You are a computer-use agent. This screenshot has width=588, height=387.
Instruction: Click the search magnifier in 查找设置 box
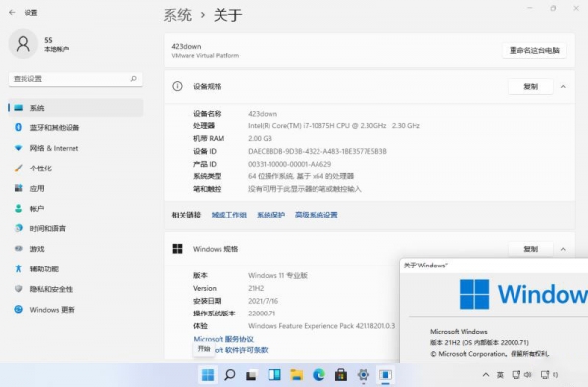coord(134,78)
